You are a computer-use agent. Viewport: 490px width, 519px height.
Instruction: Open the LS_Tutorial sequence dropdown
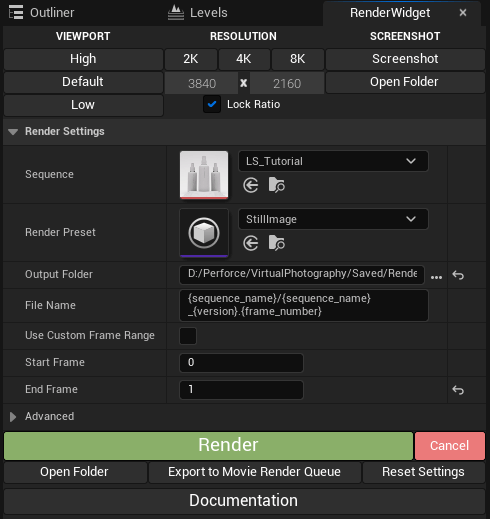tap(333, 161)
